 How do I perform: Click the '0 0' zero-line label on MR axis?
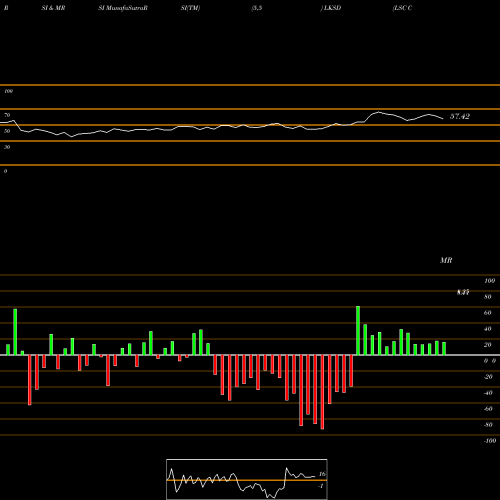(490, 361)
